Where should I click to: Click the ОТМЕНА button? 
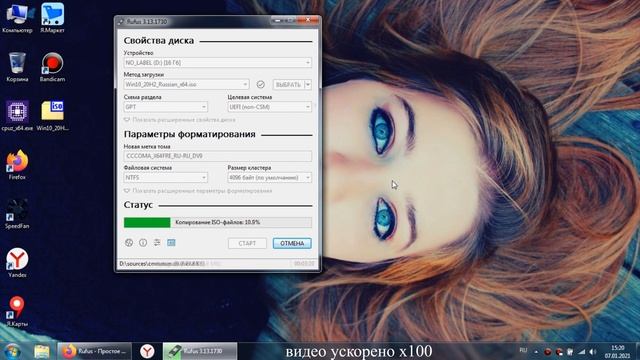tap(292, 243)
